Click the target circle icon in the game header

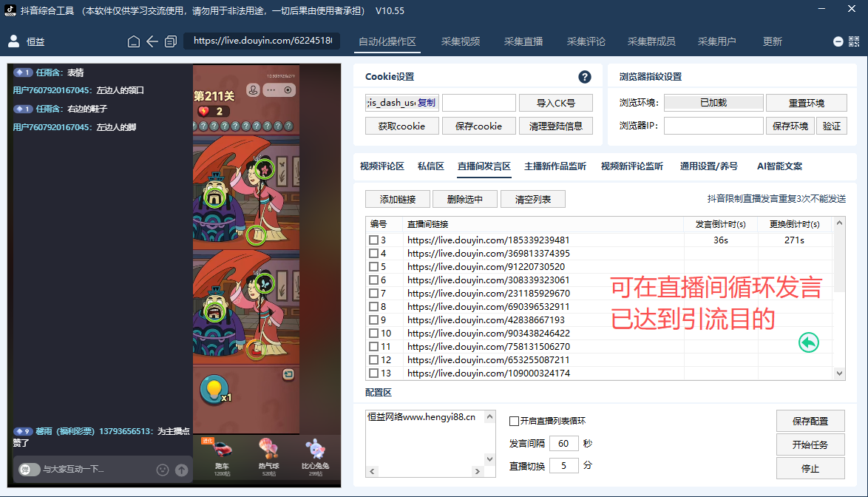point(288,89)
